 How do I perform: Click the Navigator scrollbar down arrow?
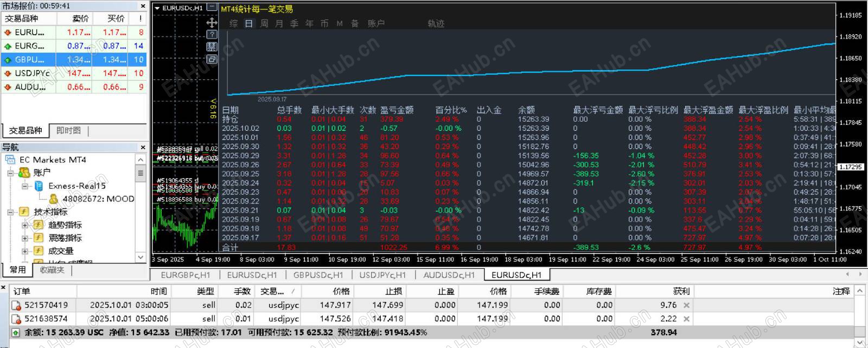(141, 257)
